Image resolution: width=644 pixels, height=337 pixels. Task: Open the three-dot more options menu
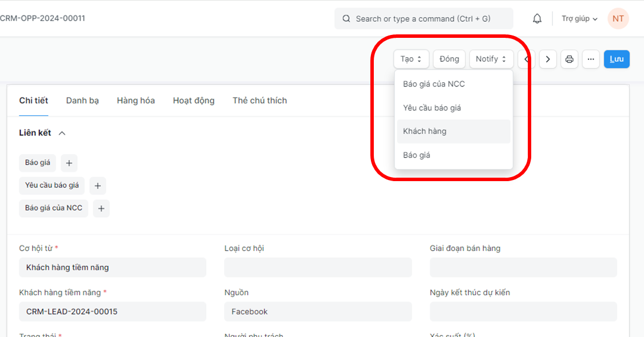591,59
